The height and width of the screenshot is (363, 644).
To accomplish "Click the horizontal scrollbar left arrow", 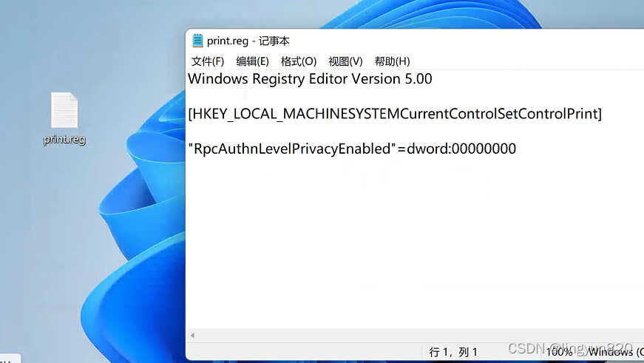I will click(x=192, y=336).
